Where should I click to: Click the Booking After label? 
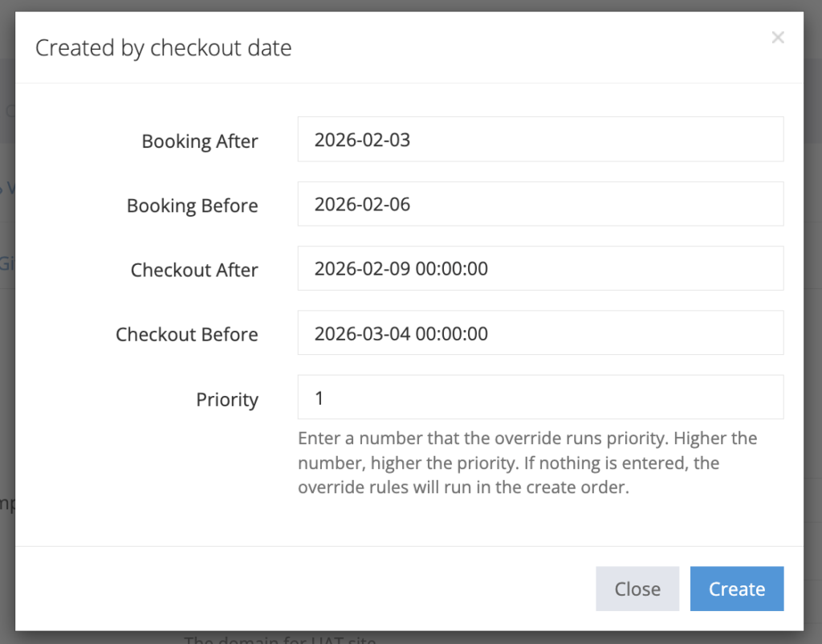pos(200,141)
